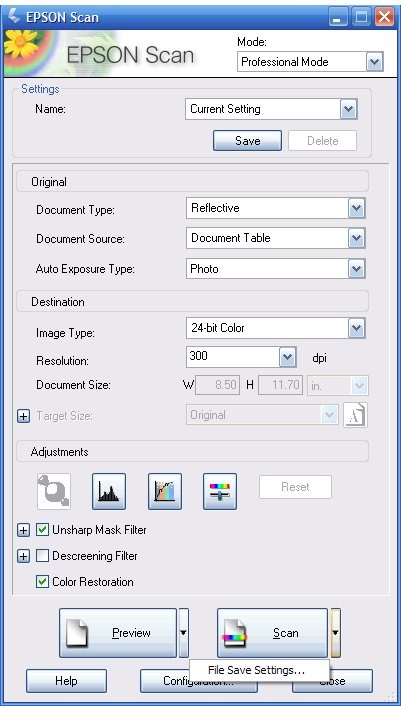Start scanning with the Scan button

pyautogui.click(x=272, y=633)
